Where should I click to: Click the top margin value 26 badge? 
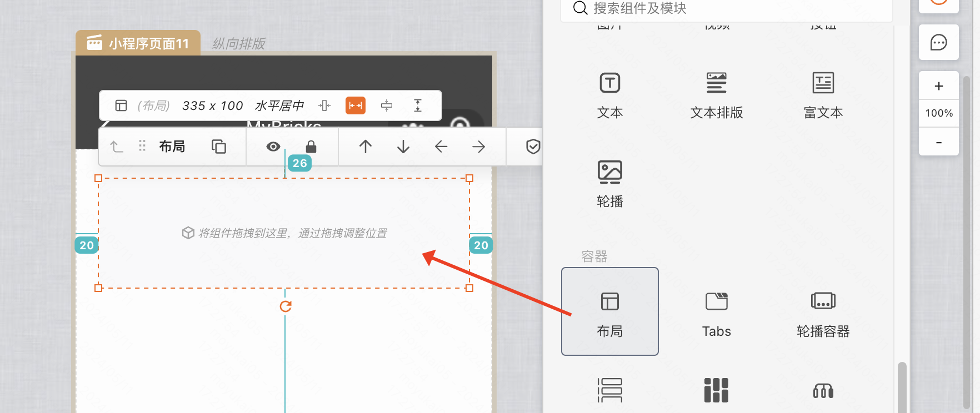[300, 163]
